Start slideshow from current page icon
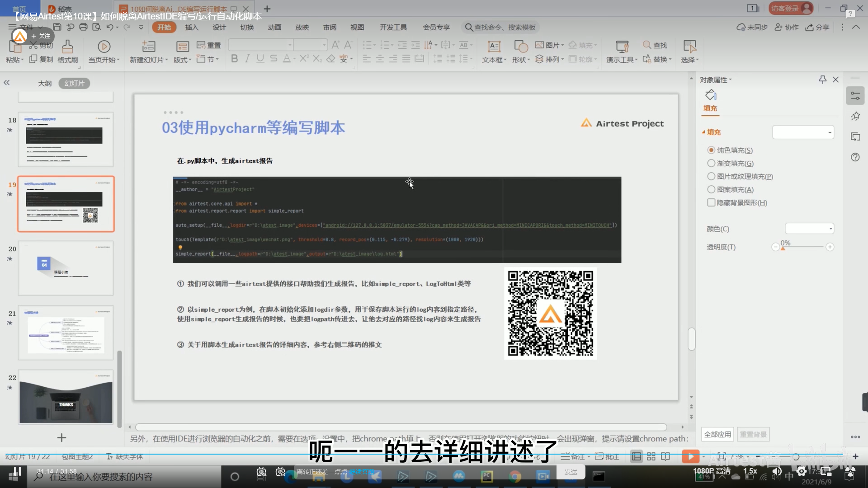This screenshot has height=488, width=868. pos(104,47)
